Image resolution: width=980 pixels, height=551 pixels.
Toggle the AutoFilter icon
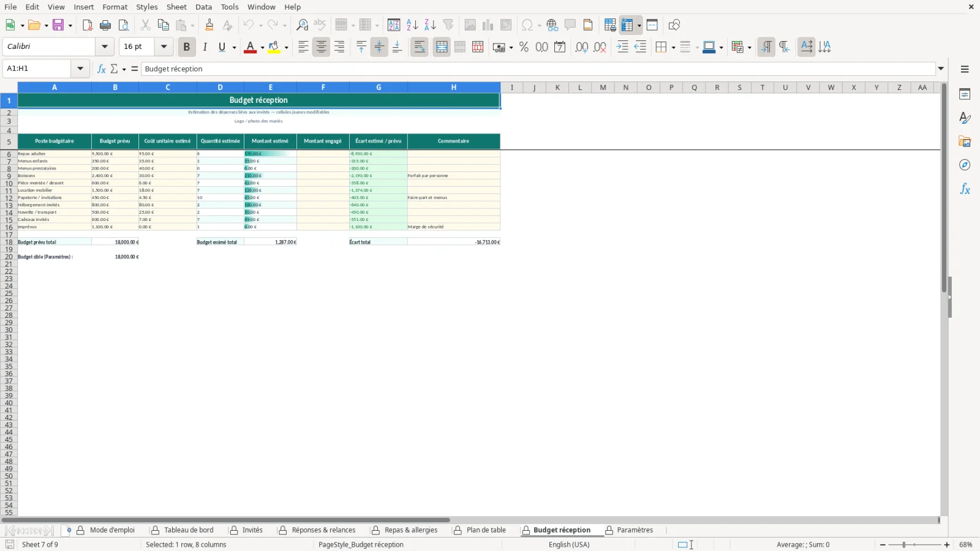[448, 25]
